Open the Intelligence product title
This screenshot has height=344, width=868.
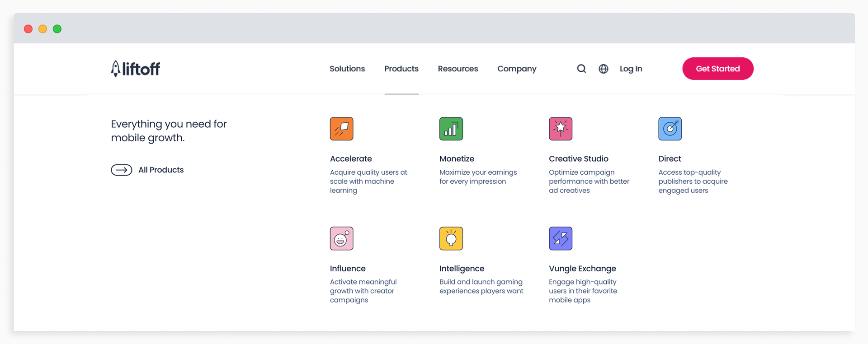(x=462, y=269)
